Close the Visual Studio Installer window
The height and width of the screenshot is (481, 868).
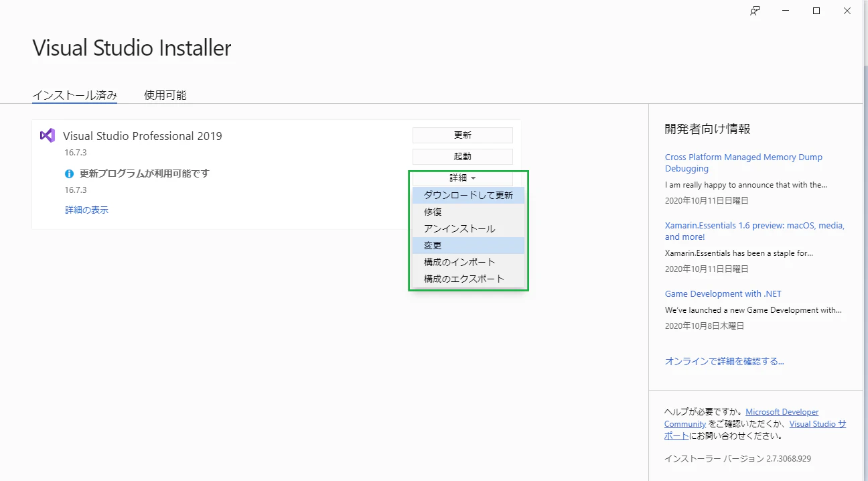click(847, 11)
